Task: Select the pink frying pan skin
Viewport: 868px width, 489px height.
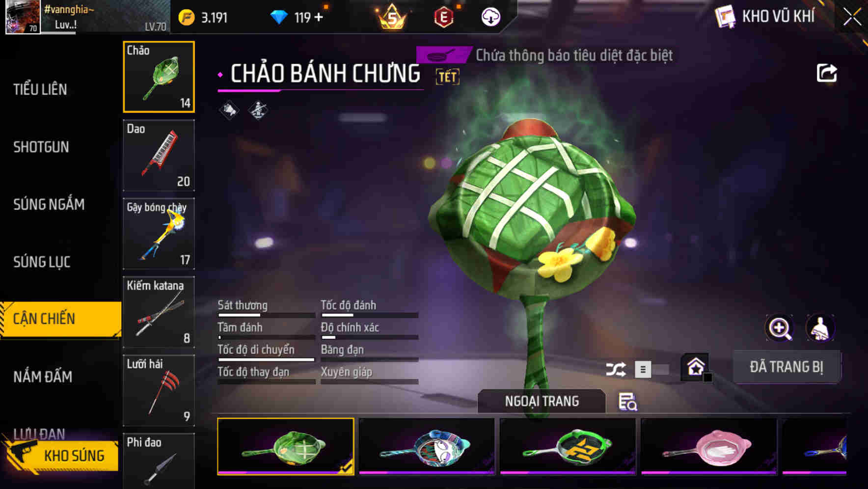Action: click(708, 446)
